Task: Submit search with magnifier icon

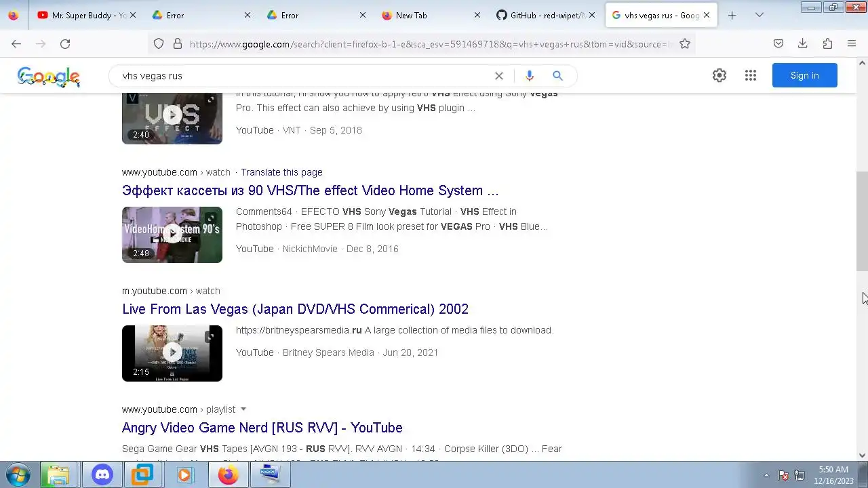Action: 557,76
